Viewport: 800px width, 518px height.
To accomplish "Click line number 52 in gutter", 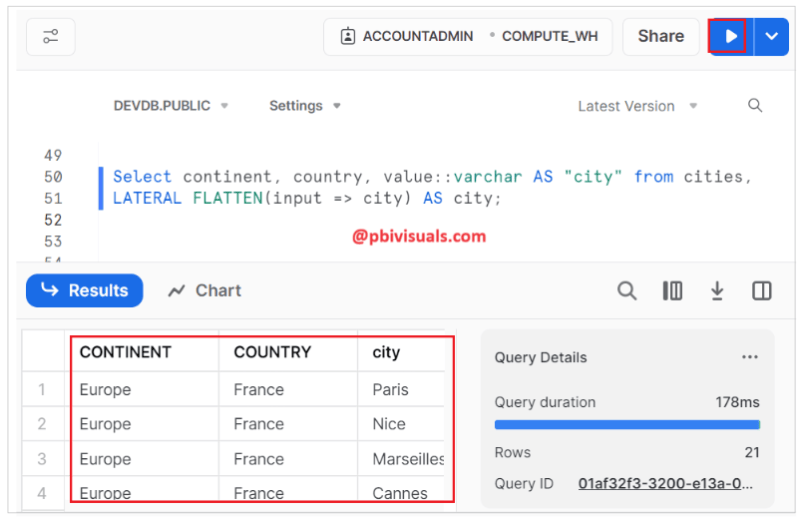I will [x=53, y=220].
